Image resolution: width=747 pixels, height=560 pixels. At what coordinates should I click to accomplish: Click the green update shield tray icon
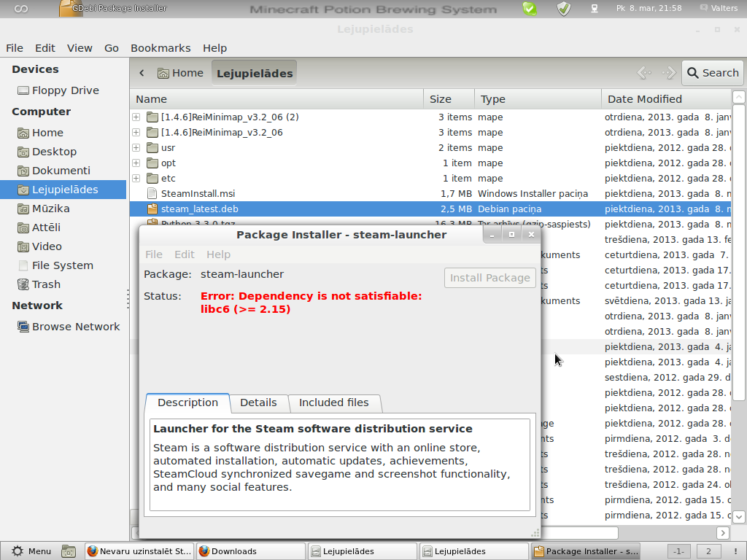(x=530, y=9)
